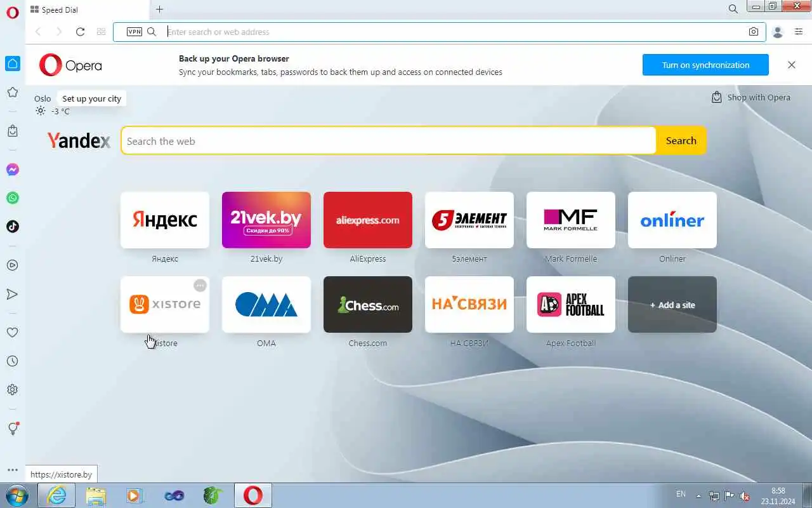This screenshot has width=812, height=508.
Task: Open sidebar setup three-dots icon
Action: (13, 471)
